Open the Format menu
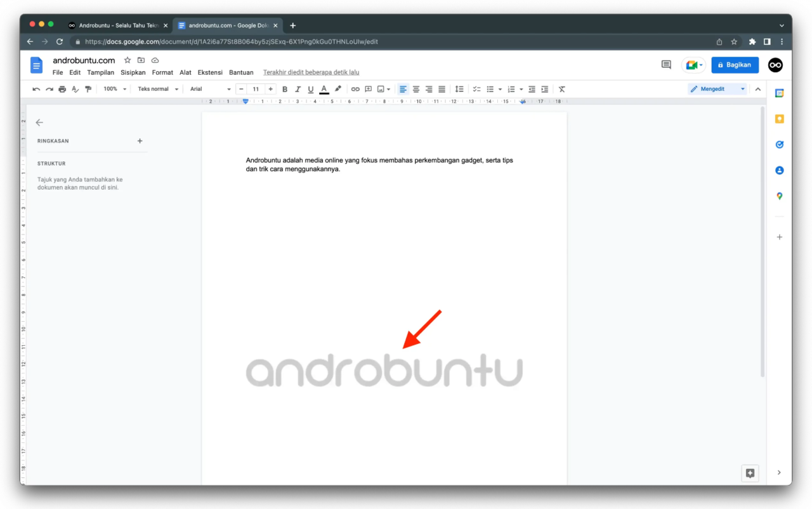This screenshot has width=812, height=509. [x=162, y=72]
